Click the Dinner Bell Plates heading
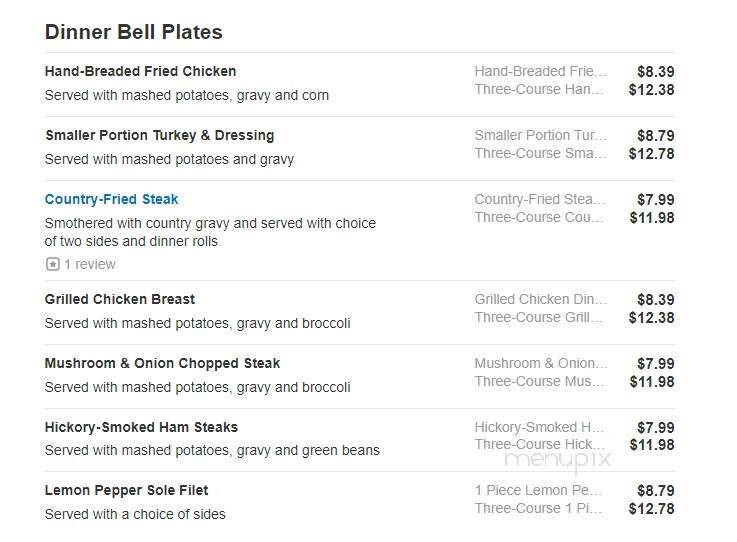The height and width of the screenshot is (542, 737). (133, 32)
